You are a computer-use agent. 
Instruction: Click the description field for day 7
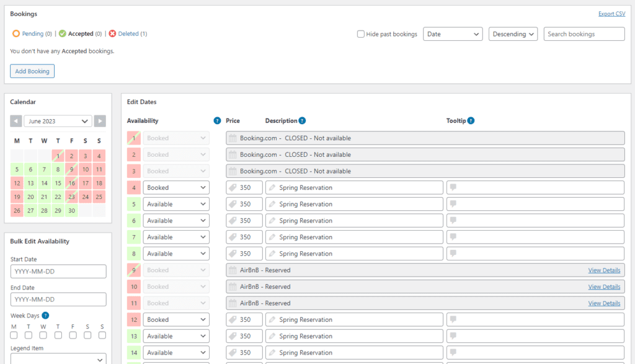pyautogui.click(x=354, y=237)
